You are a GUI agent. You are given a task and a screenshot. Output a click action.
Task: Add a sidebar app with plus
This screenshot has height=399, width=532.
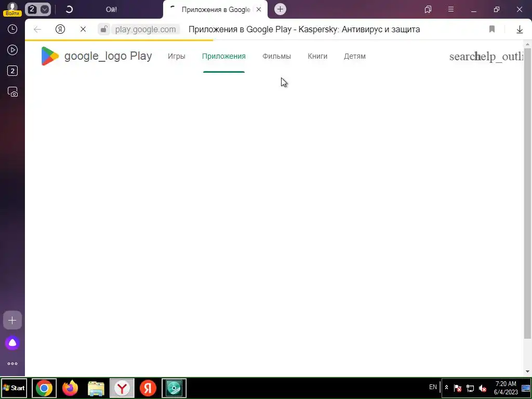pos(12,320)
